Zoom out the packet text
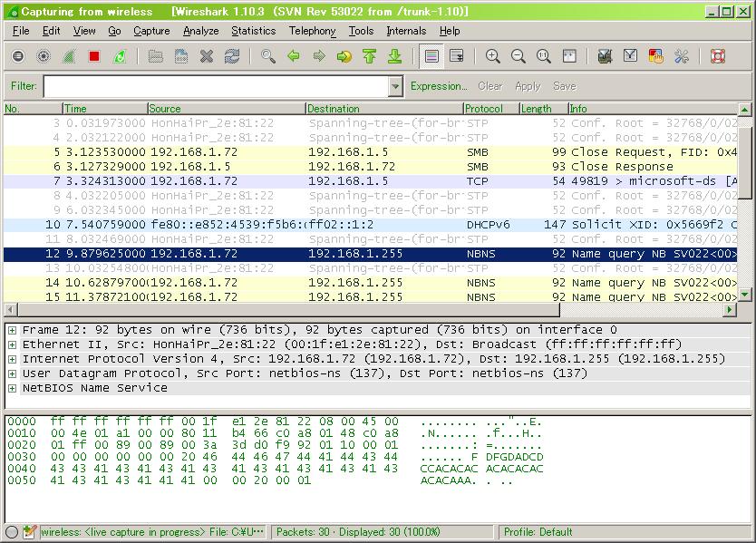Viewport: 756px width, 543px height. [x=519, y=56]
